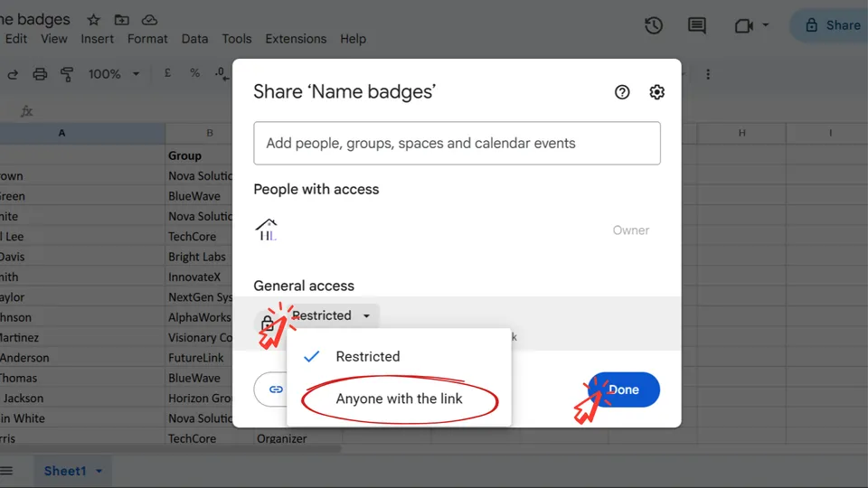868x488 pixels.
Task: Click the Horizon Gro cell
Action: pyautogui.click(x=199, y=398)
